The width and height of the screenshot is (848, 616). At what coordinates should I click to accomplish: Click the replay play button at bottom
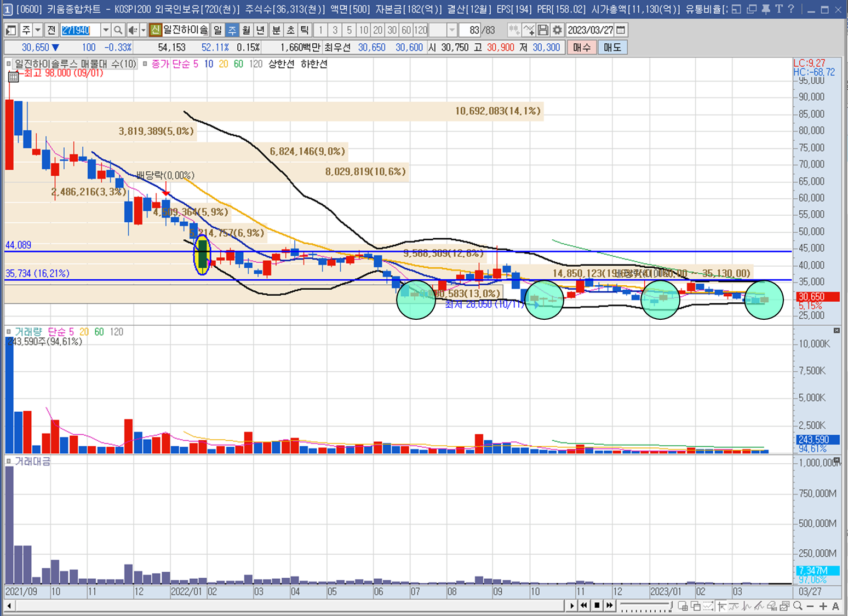point(572,606)
